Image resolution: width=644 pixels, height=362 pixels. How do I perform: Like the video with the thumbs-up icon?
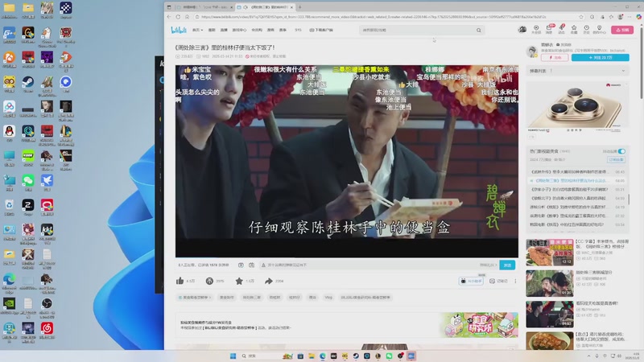click(180, 281)
